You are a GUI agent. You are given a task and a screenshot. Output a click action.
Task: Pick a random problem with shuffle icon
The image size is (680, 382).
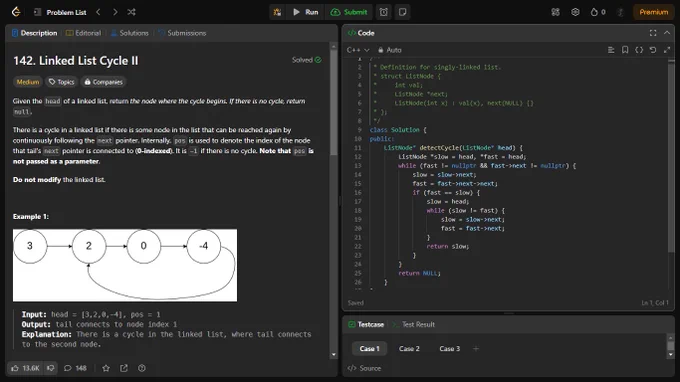click(131, 12)
